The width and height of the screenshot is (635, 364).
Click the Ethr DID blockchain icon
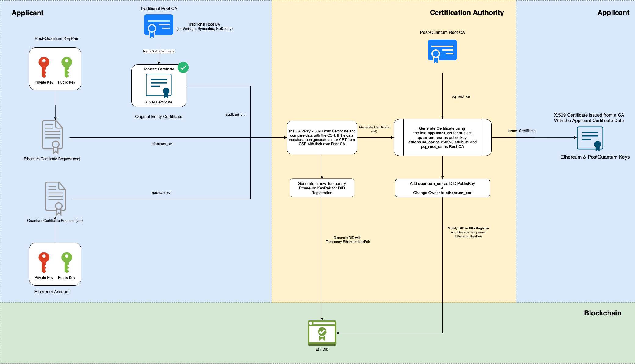tap(322, 333)
